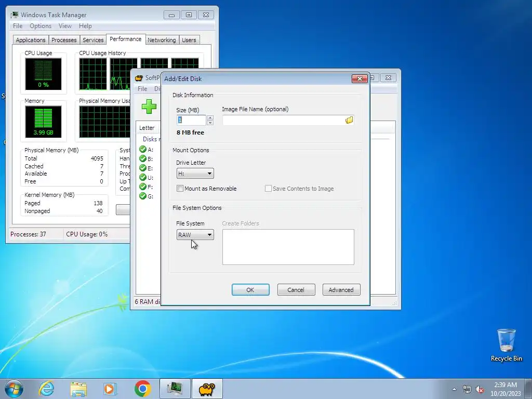The width and height of the screenshot is (532, 399).
Task: Click the Size (MB) input field
Action: coord(191,120)
